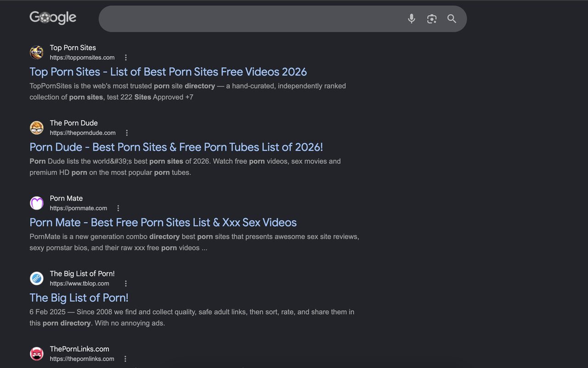Click snippet starting 'PornMate is a new generation'
588x368 pixels.
(194, 242)
